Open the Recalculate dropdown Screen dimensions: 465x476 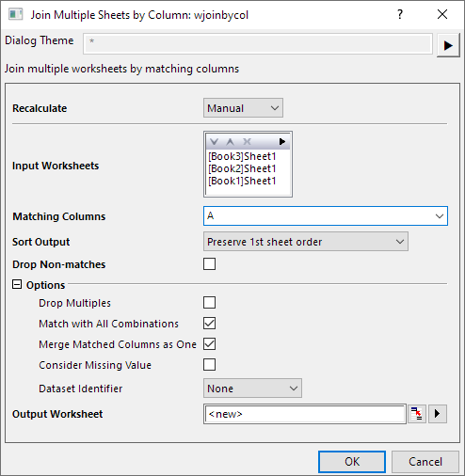[243, 108]
